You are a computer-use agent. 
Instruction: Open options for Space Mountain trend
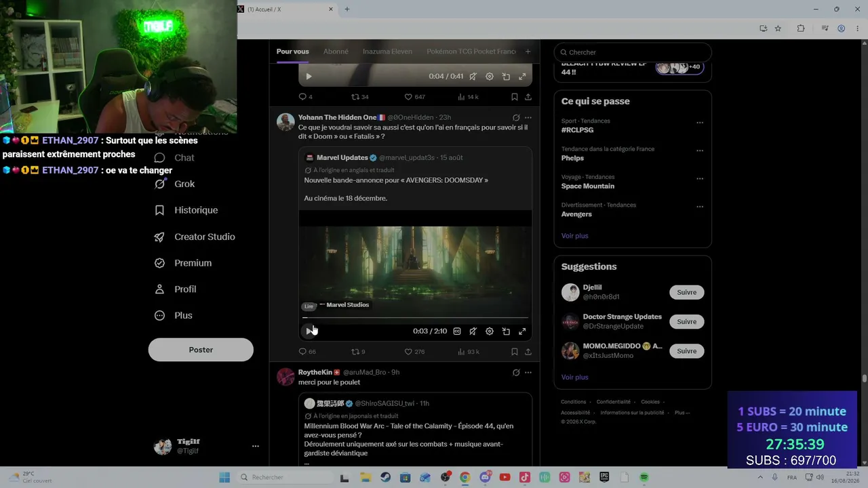pyautogui.click(x=700, y=179)
